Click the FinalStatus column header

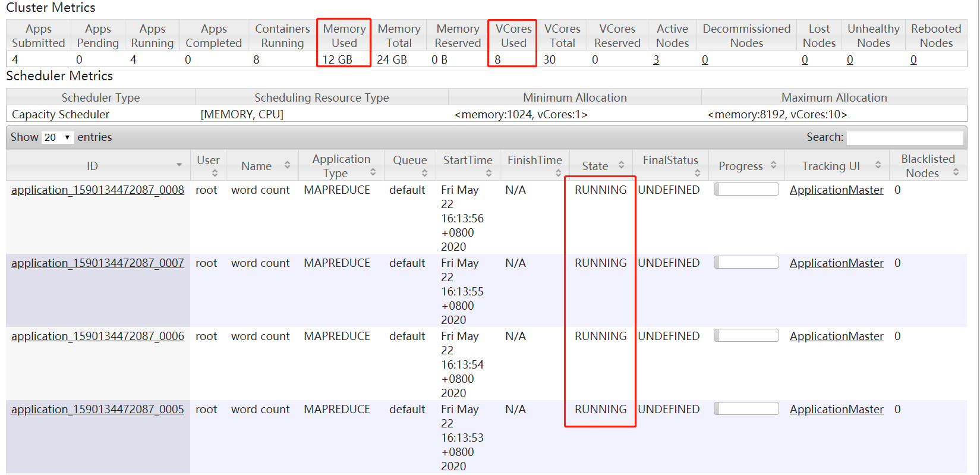point(670,161)
